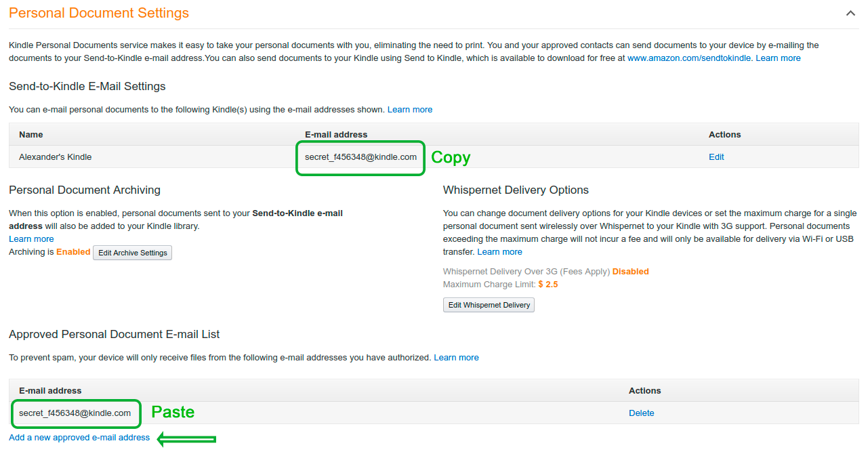868x458 pixels.
Task: Click the Personal Document Settings heading
Action: [x=99, y=13]
